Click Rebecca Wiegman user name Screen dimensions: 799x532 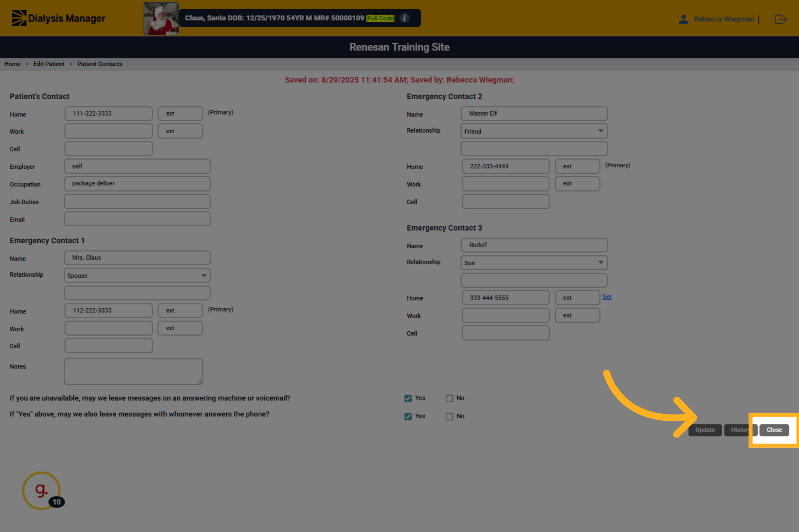[x=724, y=19]
